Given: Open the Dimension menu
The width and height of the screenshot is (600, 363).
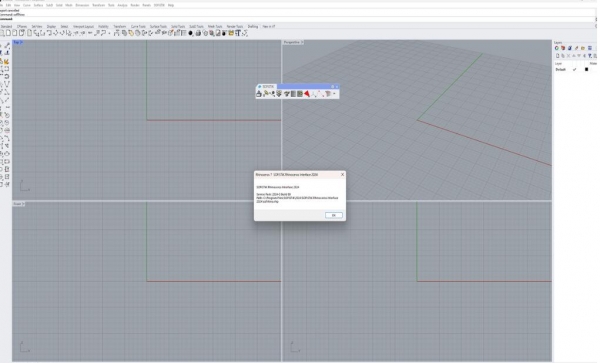Looking at the screenshot, I should tap(82, 5).
